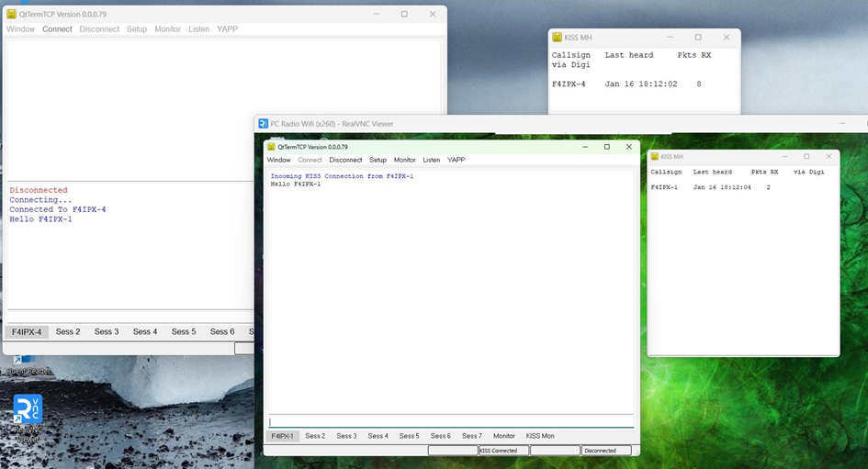Image resolution: width=868 pixels, height=469 pixels.
Task: Open the Listen menu in the remote VNC QtTermTCP window
Action: [x=431, y=160]
